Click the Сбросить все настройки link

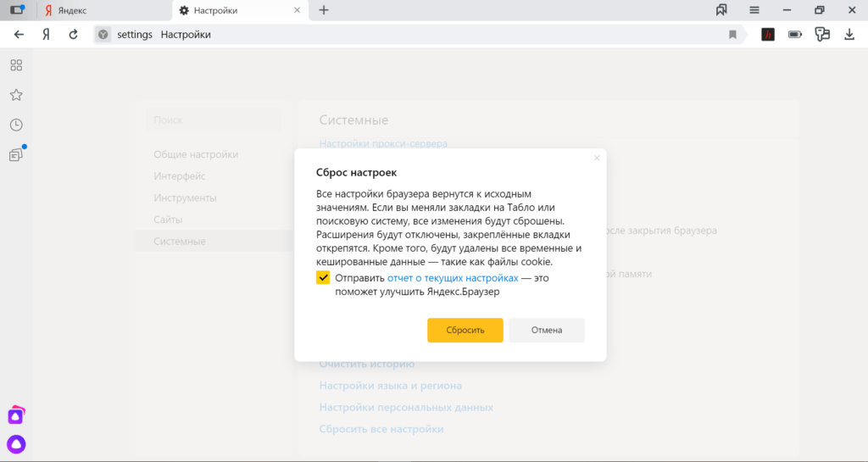[x=381, y=429]
